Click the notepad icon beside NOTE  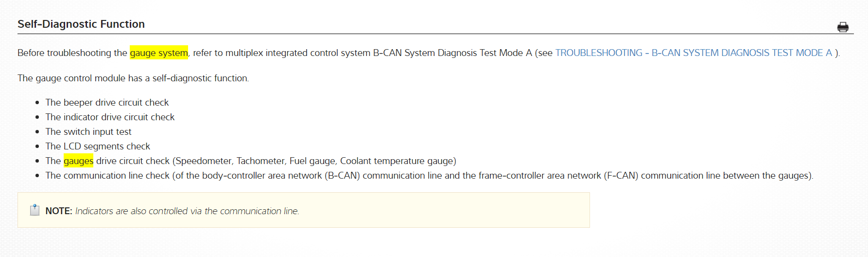click(35, 210)
